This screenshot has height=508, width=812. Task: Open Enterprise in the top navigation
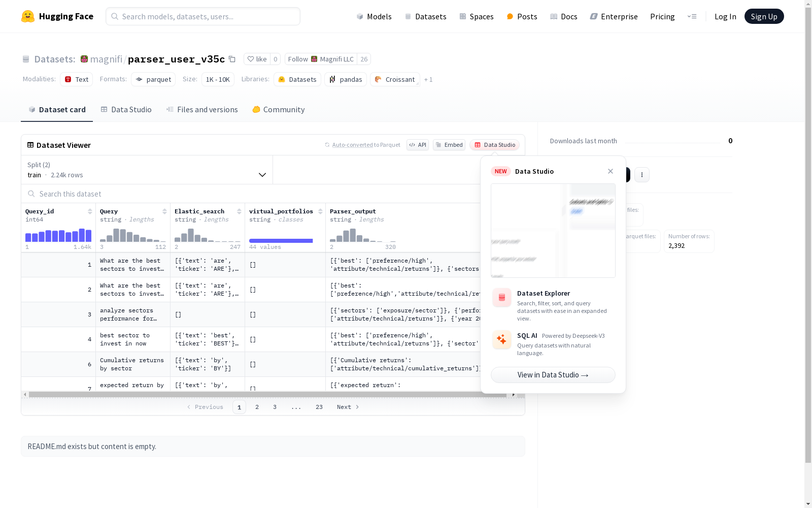(614, 16)
